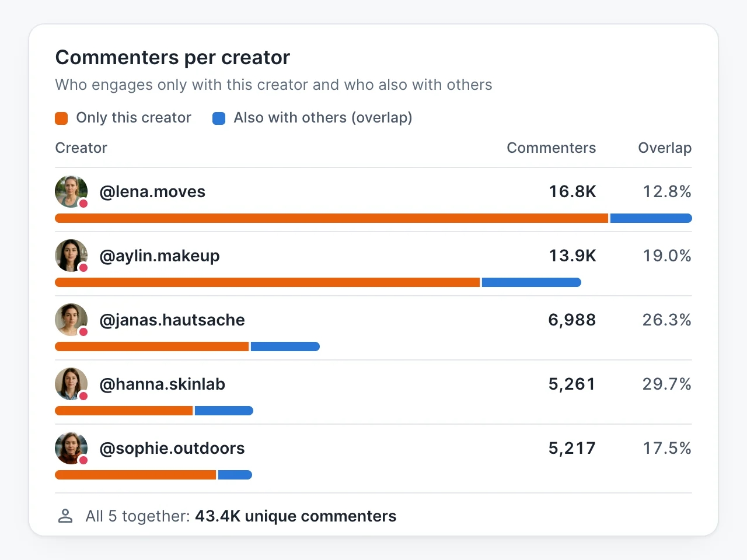Click @sophie.outdoors avatar image
This screenshot has height=560, width=747.
coord(71,448)
